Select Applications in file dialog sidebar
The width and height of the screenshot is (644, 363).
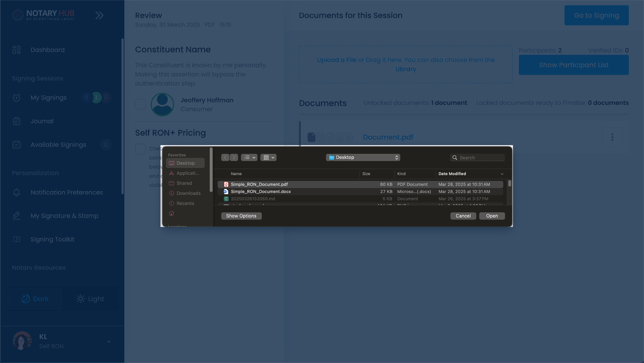click(x=185, y=173)
